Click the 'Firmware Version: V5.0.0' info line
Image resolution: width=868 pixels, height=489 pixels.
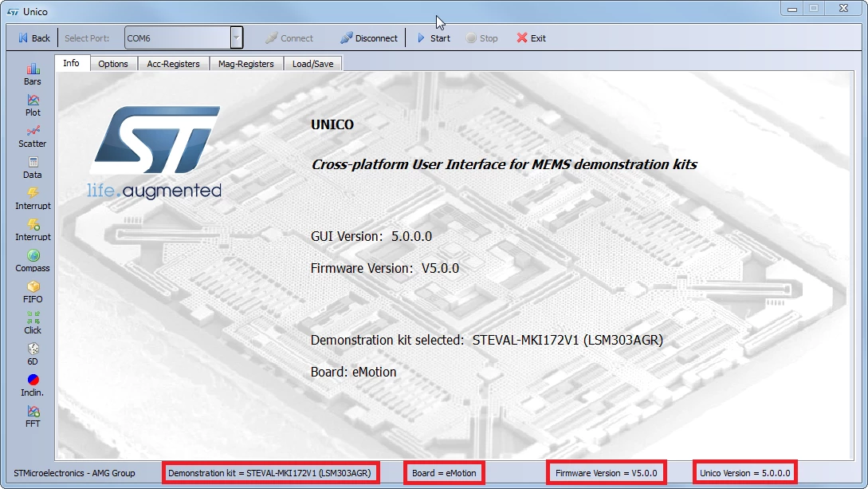click(385, 269)
